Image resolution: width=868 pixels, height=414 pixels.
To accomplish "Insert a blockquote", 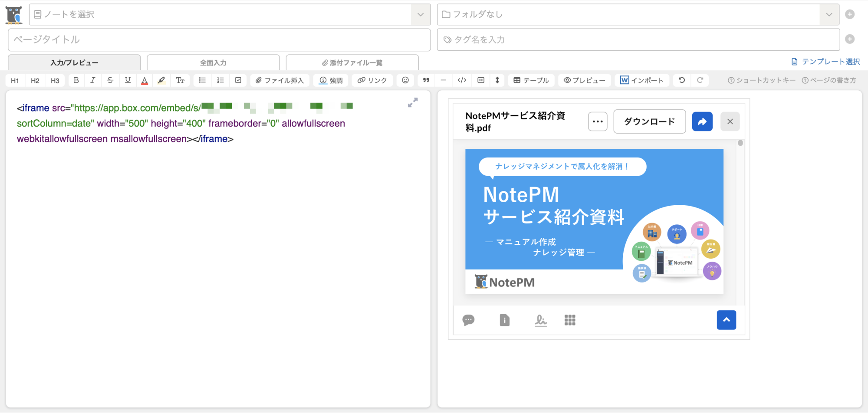I will pos(426,80).
